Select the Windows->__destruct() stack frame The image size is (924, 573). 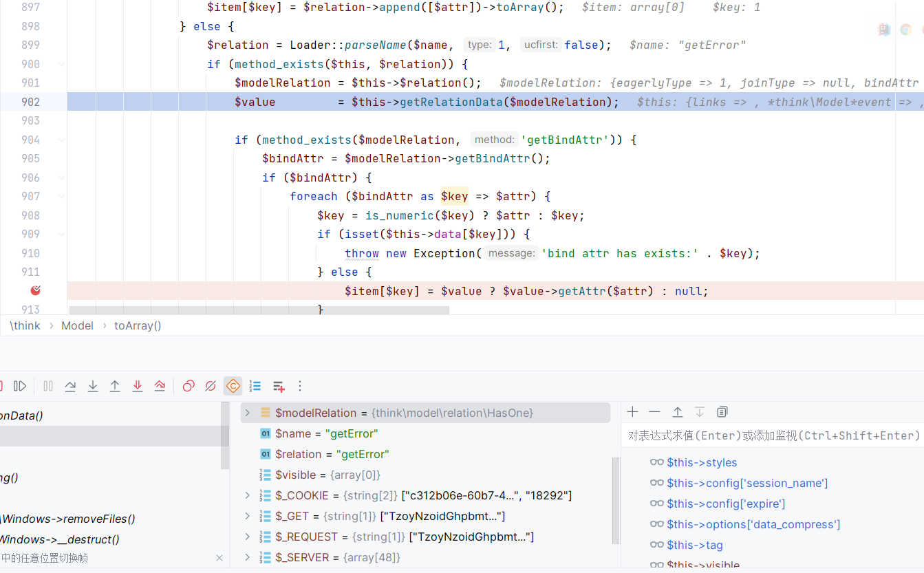pyautogui.click(x=61, y=539)
